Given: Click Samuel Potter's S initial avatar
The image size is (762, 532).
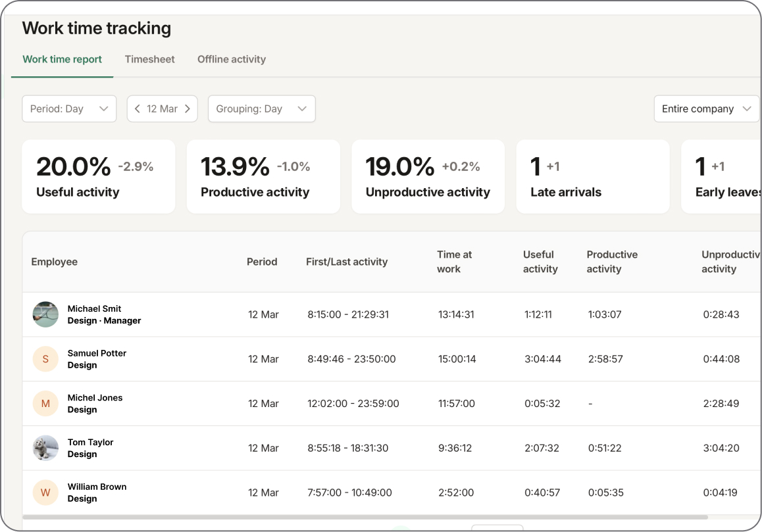Looking at the screenshot, I should (45, 359).
